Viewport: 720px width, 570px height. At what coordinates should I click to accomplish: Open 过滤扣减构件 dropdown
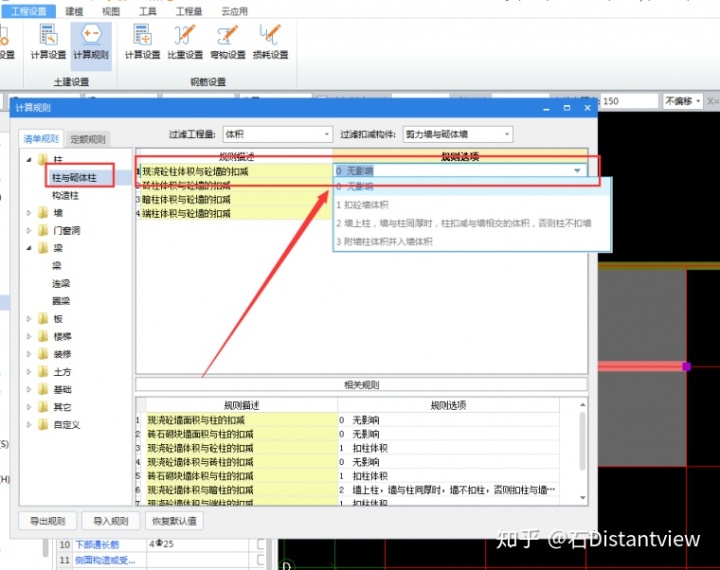click(458, 134)
